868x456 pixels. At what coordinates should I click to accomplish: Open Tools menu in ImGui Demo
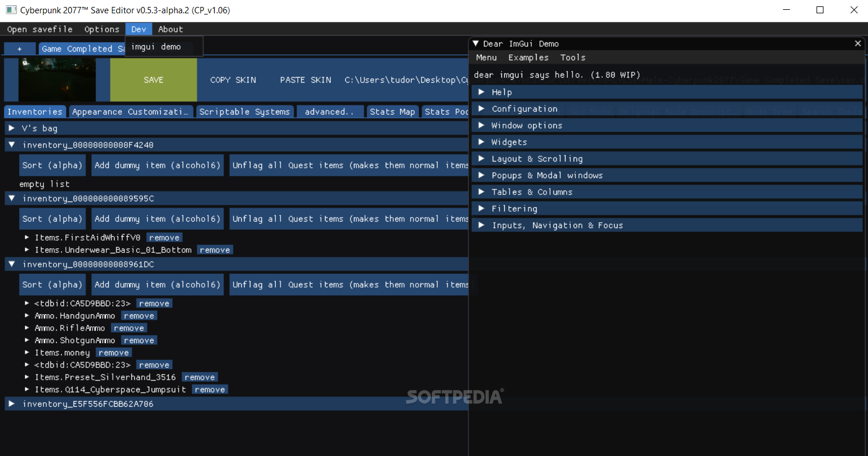573,57
